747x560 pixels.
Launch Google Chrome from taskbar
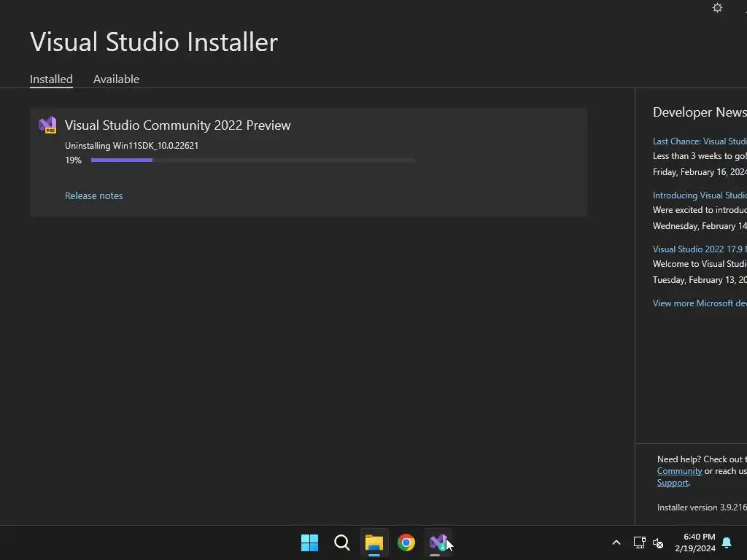tap(406, 542)
